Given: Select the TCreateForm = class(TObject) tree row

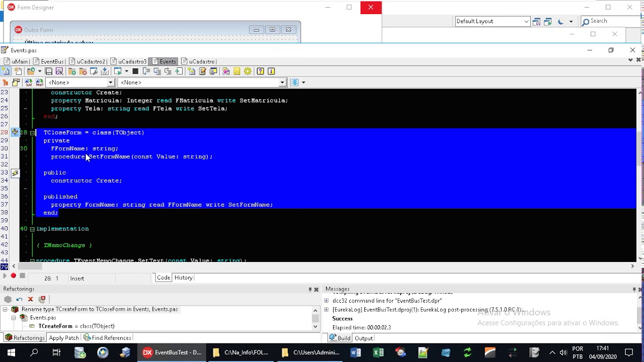Looking at the screenshot, I should (x=76, y=326).
